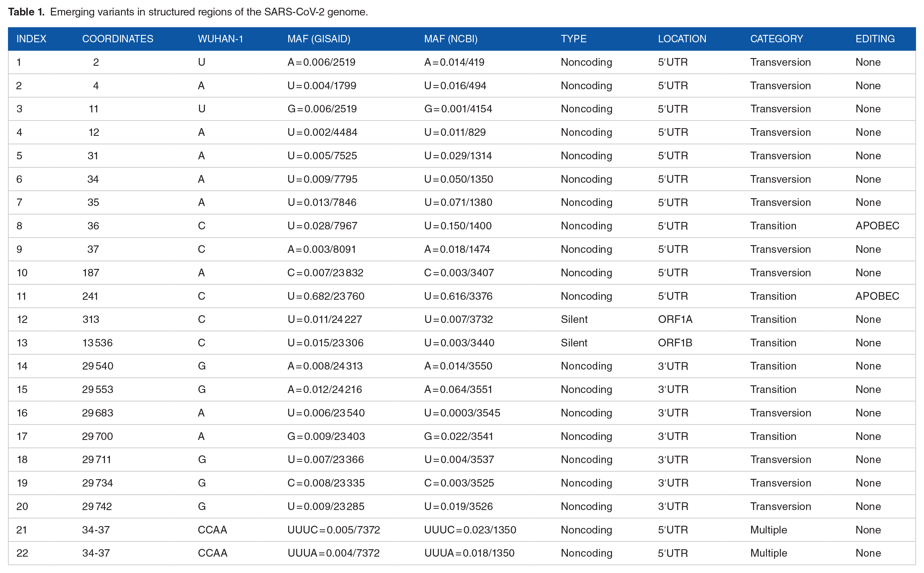Image resolution: width=924 pixels, height=573 pixels.
Task: Click the ORF1B location cell
Action: pyautogui.click(x=675, y=343)
